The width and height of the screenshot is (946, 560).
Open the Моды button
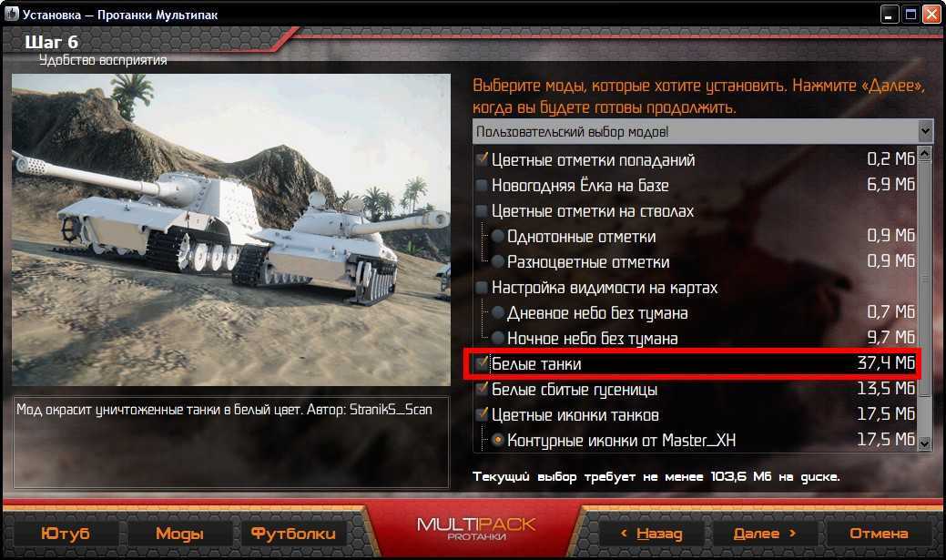[x=179, y=533]
